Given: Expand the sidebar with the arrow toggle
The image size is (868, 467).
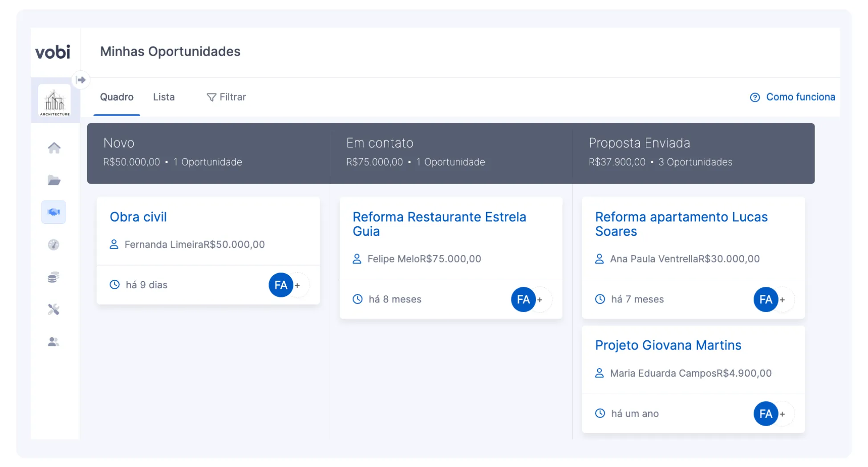Looking at the screenshot, I should (81, 80).
